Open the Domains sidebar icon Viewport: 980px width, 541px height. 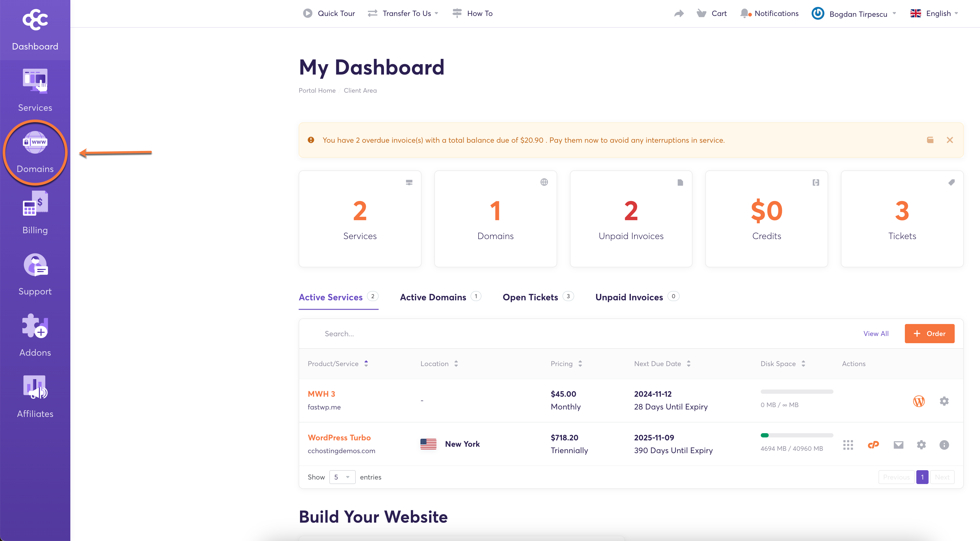(x=35, y=142)
